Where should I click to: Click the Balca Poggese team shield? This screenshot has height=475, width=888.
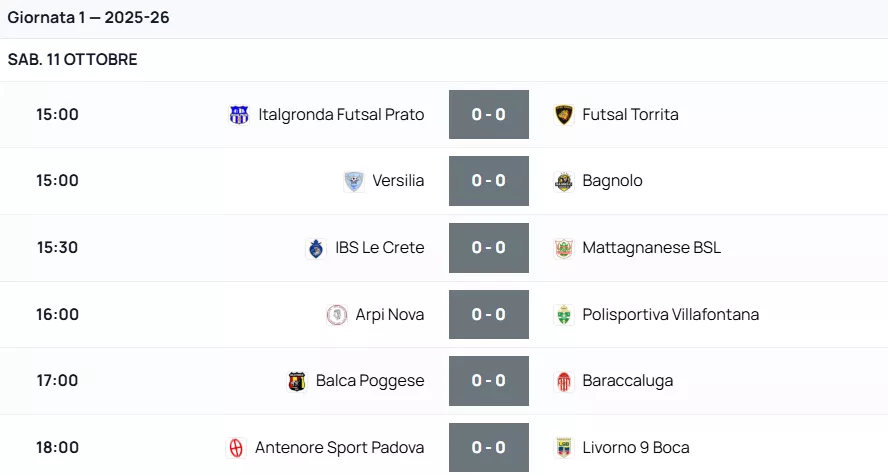click(x=297, y=381)
